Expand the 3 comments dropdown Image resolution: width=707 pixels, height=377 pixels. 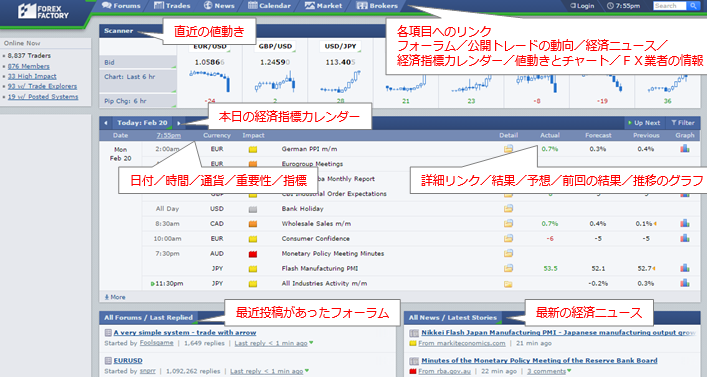click(549, 371)
